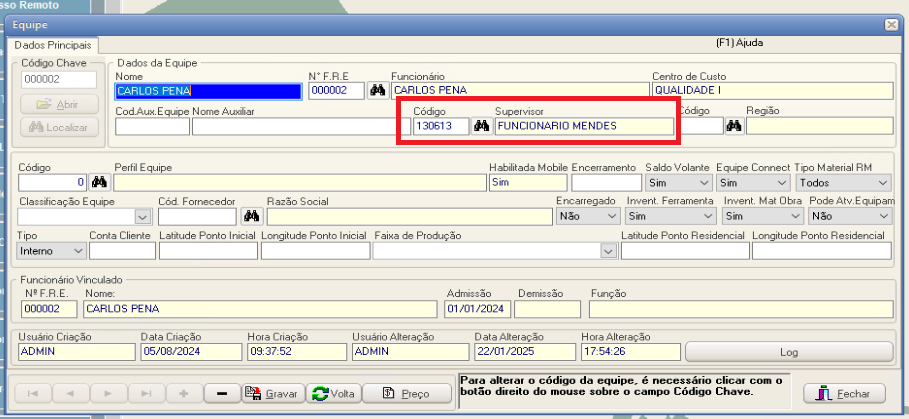Click Fechar to close the form
The width and height of the screenshot is (909, 419).
pos(844,394)
